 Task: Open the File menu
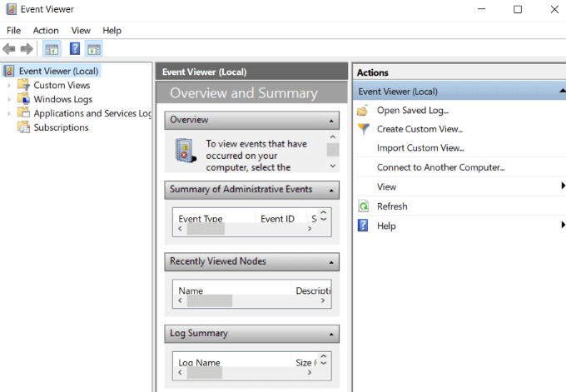coord(13,31)
